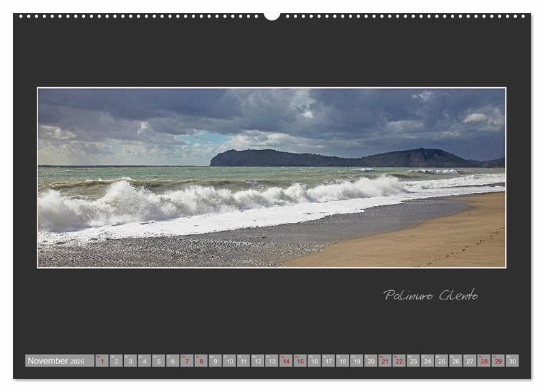
Task: Click red-marked day 8
Action: [201, 361]
